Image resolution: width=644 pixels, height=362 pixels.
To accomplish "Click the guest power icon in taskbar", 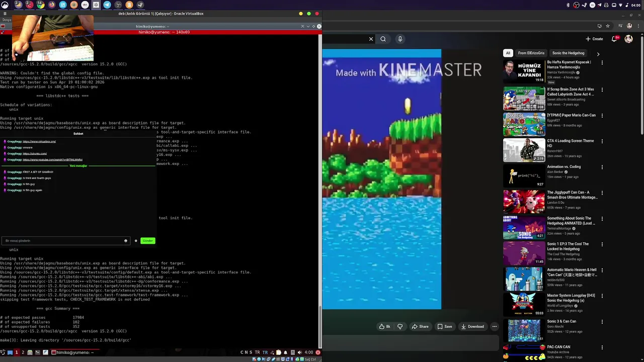I will [318, 352].
